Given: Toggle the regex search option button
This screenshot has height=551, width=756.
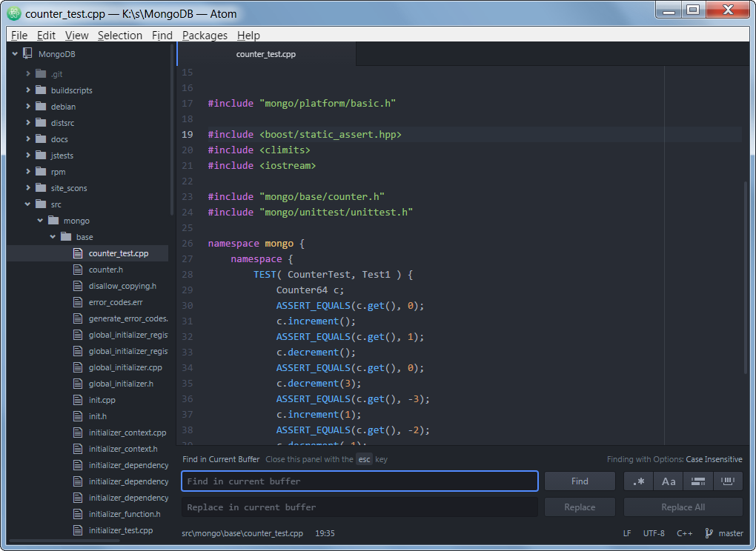Looking at the screenshot, I should [638, 481].
